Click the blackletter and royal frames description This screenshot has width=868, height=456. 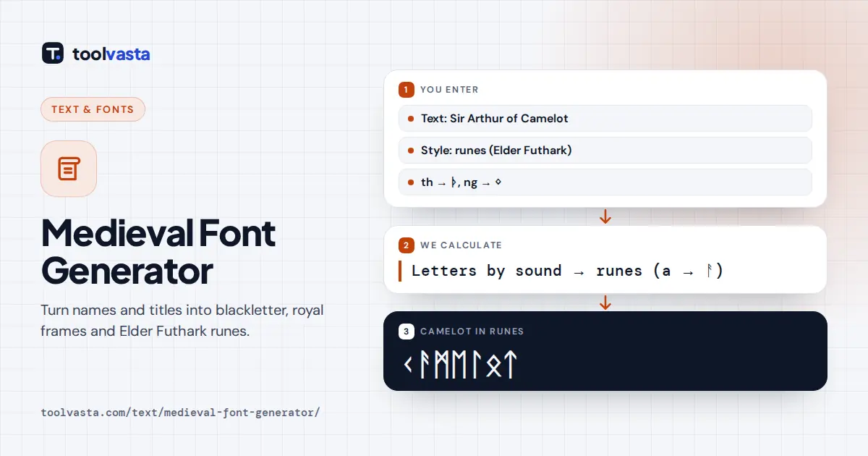182,320
